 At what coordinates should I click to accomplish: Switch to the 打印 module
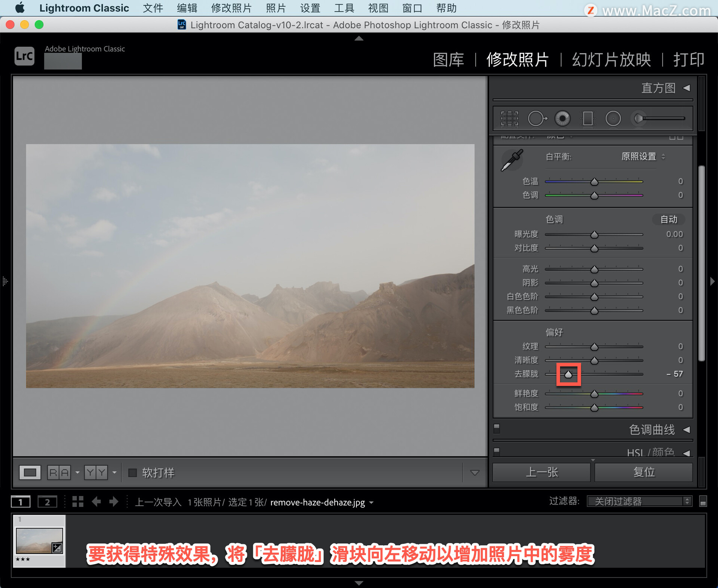pyautogui.click(x=689, y=60)
